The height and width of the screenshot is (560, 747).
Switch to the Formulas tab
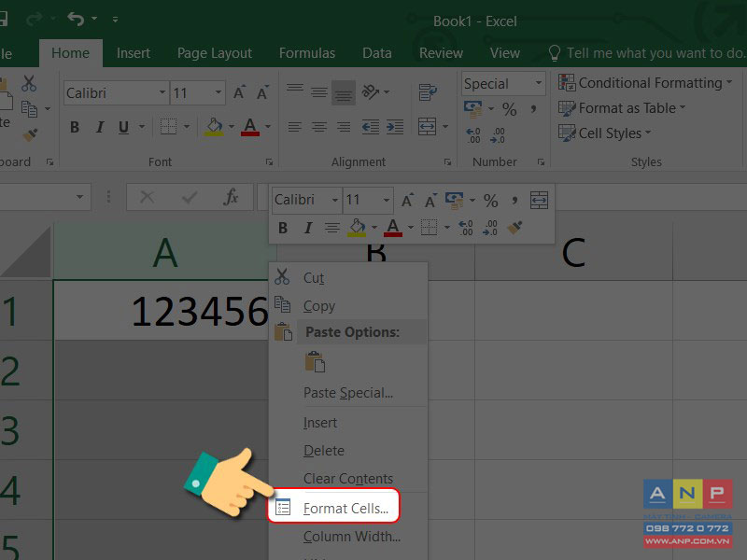click(307, 53)
